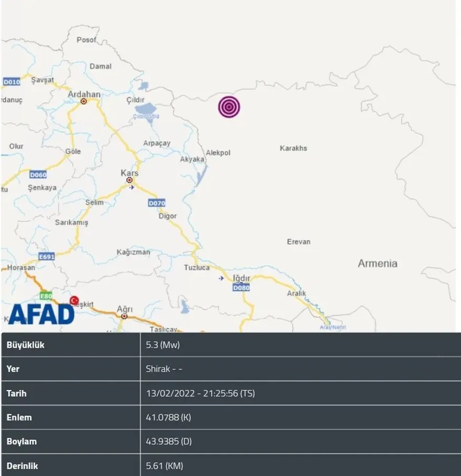The width and height of the screenshot is (461, 476).
Task: Select the Ağrı city marker dot
Action: pyautogui.click(x=124, y=316)
